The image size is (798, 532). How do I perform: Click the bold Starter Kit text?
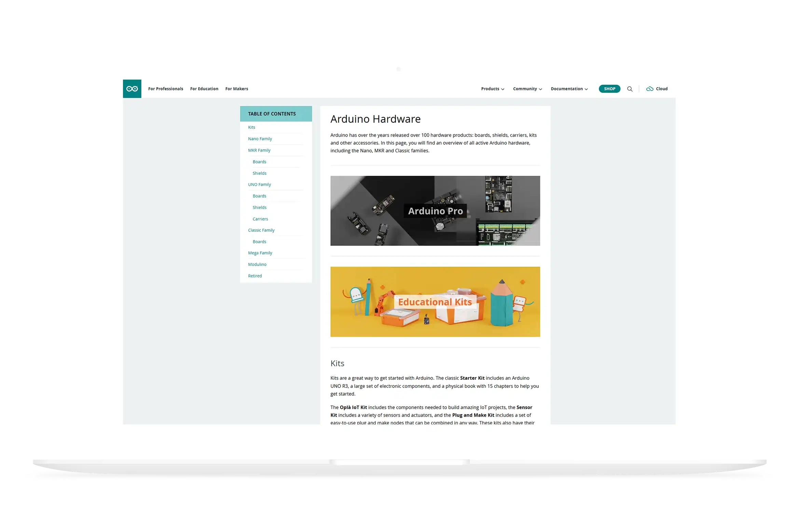pos(472,378)
